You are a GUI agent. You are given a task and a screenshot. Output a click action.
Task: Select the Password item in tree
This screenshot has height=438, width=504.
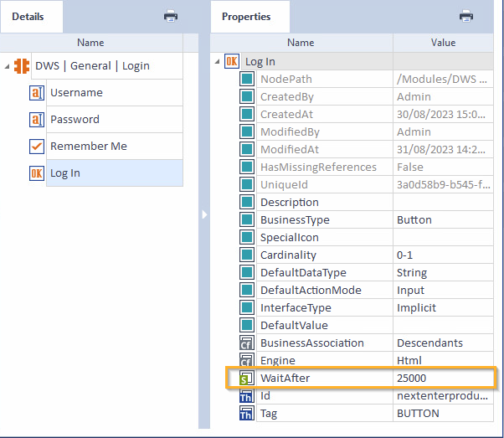[x=75, y=120]
